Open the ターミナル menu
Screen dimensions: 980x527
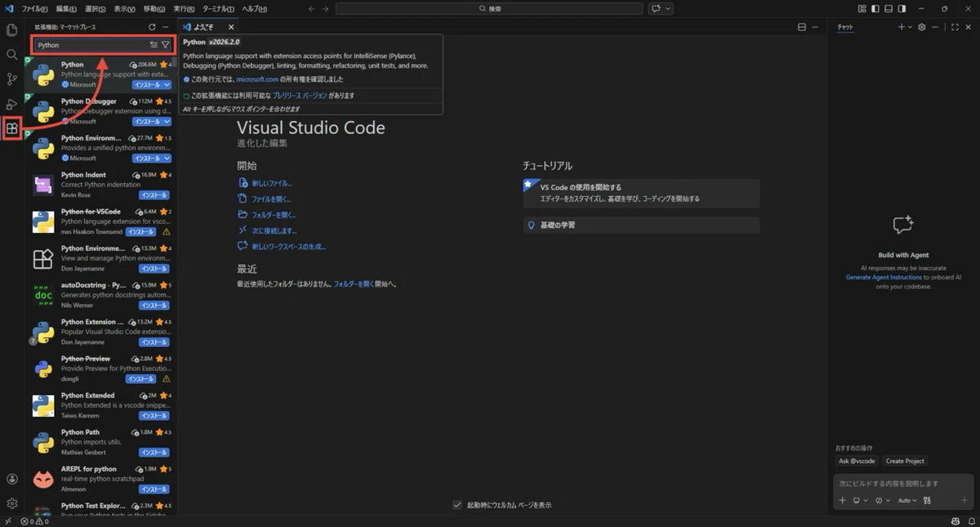(218, 8)
